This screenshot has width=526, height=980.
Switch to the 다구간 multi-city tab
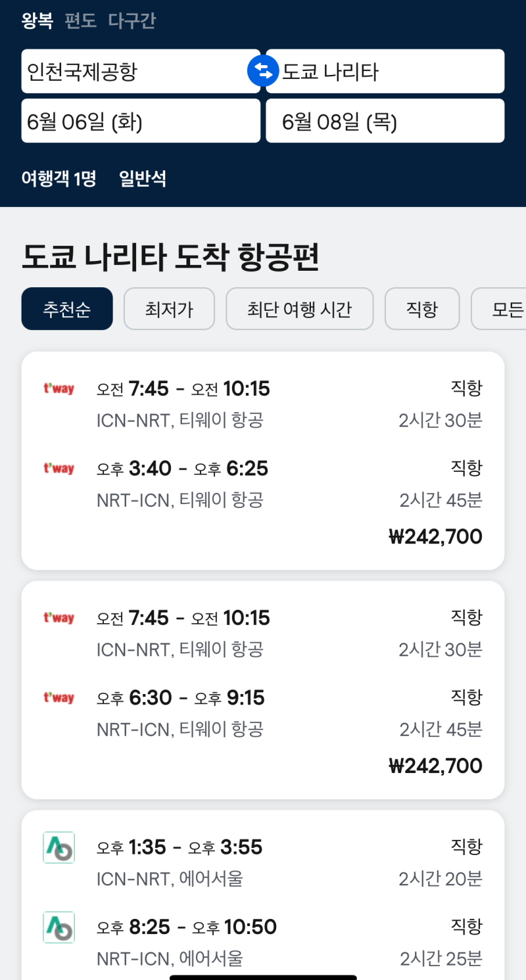pos(131,21)
